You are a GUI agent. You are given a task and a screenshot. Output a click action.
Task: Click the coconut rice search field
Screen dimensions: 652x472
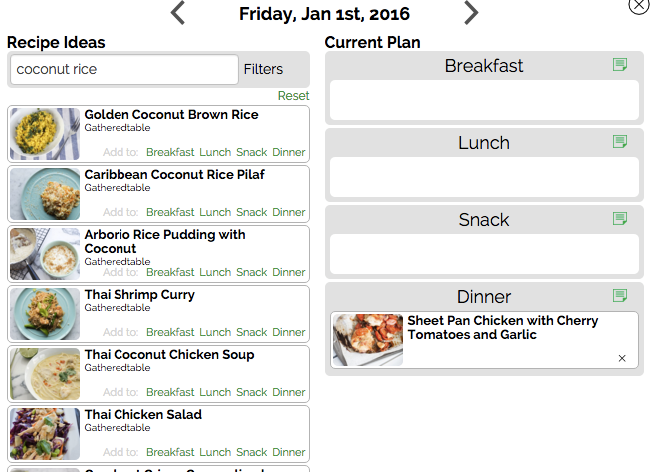click(x=124, y=69)
